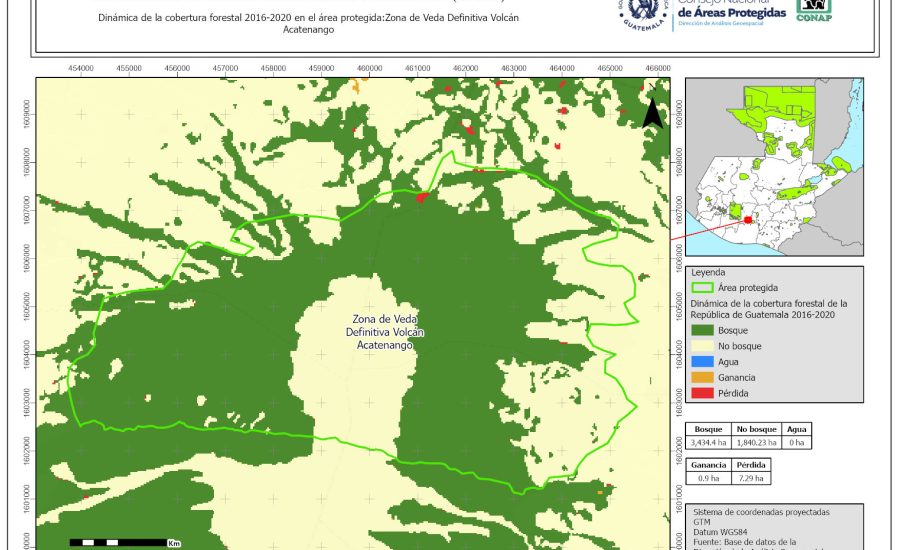Viewport: 900px width, 550px height.
Task: Click the CONAP logo in the header
Action: coord(813,10)
